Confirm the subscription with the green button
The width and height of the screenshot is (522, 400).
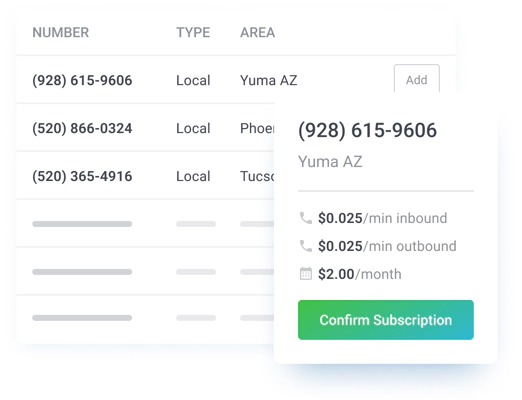pos(386,320)
